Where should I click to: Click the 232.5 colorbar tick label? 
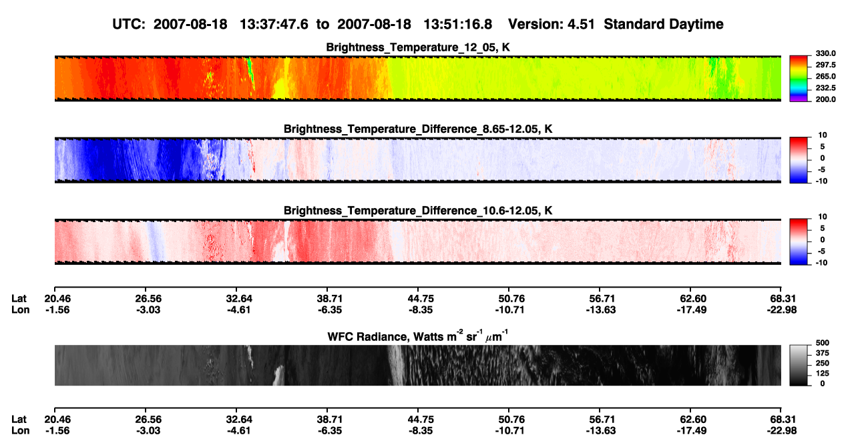pyautogui.click(x=825, y=87)
